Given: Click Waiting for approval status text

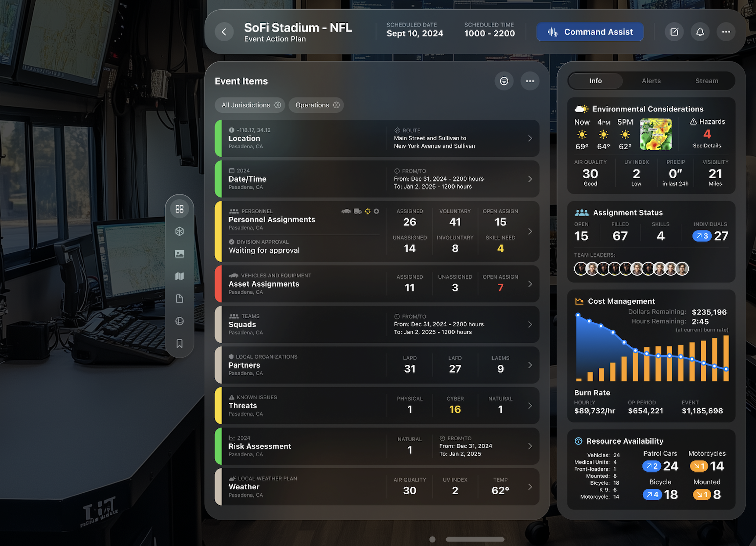Looking at the screenshot, I should coord(264,250).
